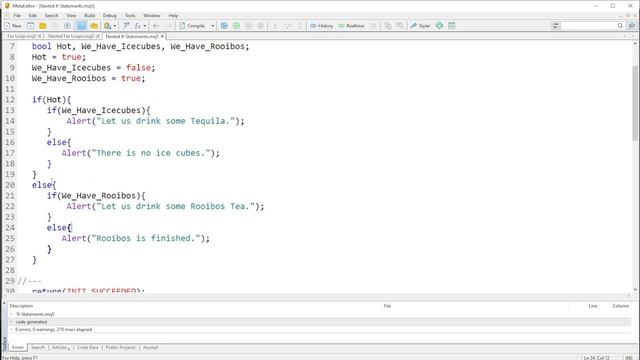Run the Styler code formatter
Image resolution: width=640 pixels, height=360 pixels.
pos(420,26)
